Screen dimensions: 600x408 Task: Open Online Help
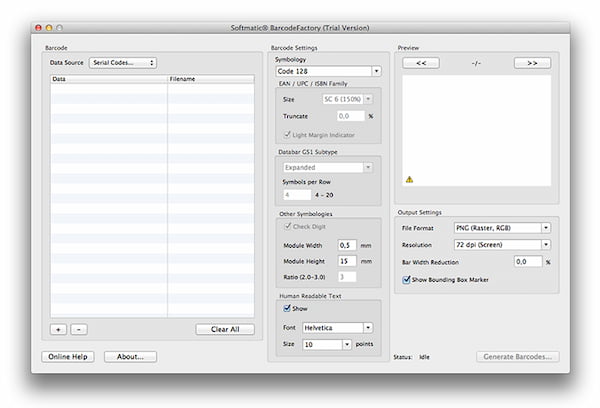pos(68,357)
